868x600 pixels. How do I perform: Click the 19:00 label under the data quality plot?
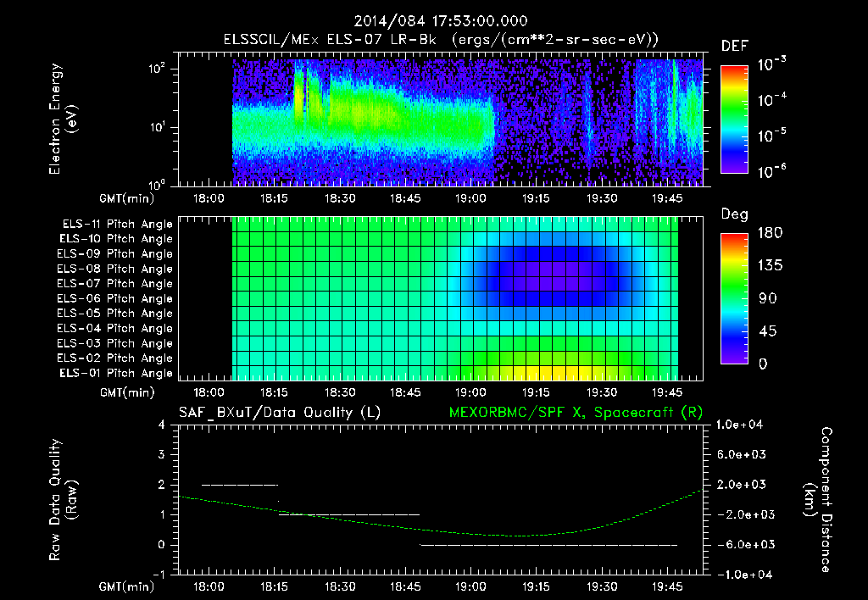(470, 586)
